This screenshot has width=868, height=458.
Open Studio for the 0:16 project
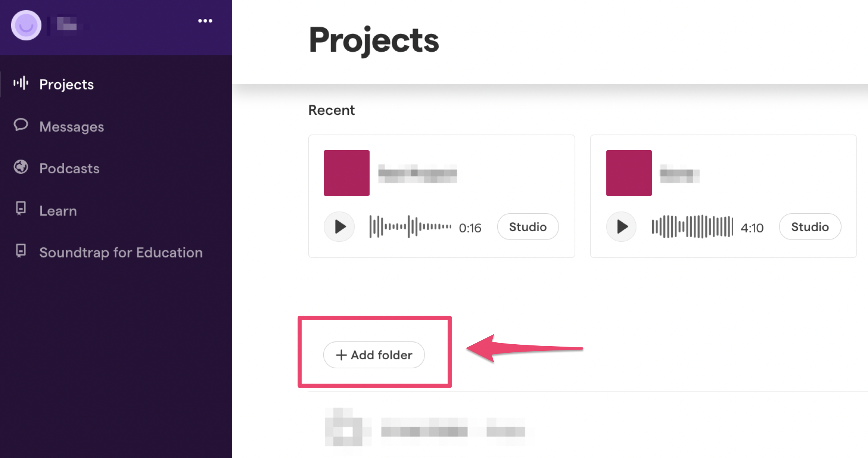[528, 227]
